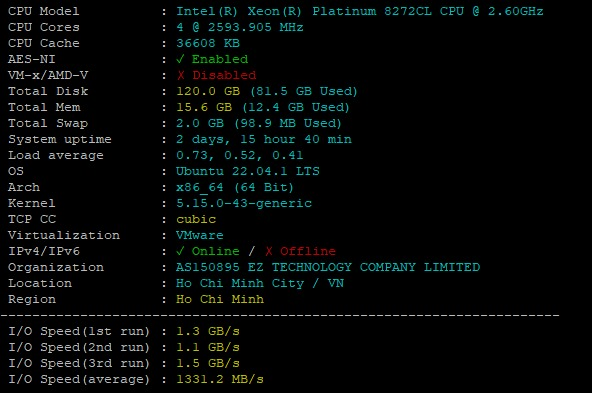Click the CPU Cores value 2593.905 MHz
This screenshot has height=393, width=592.
[x=240, y=27]
